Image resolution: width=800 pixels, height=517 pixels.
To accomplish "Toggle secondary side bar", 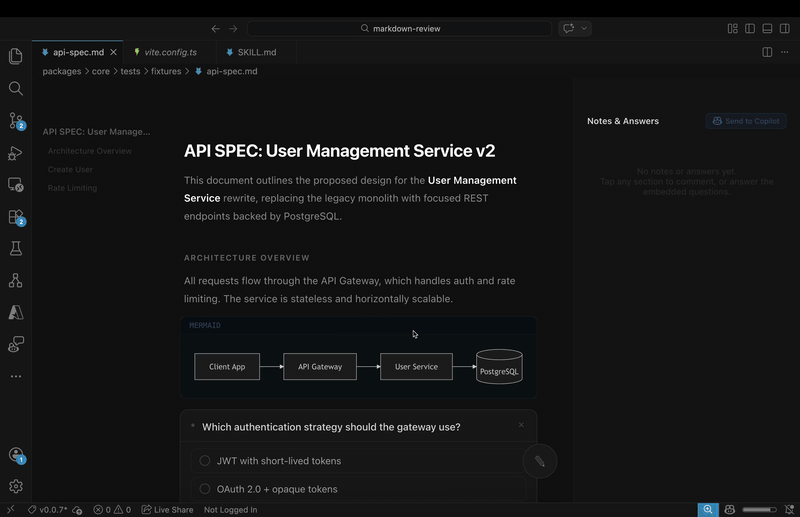I will (x=785, y=29).
